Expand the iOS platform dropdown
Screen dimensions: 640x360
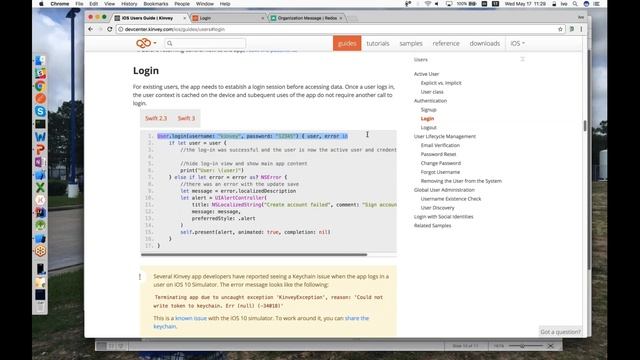pyautogui.click(x=517, y=43)
